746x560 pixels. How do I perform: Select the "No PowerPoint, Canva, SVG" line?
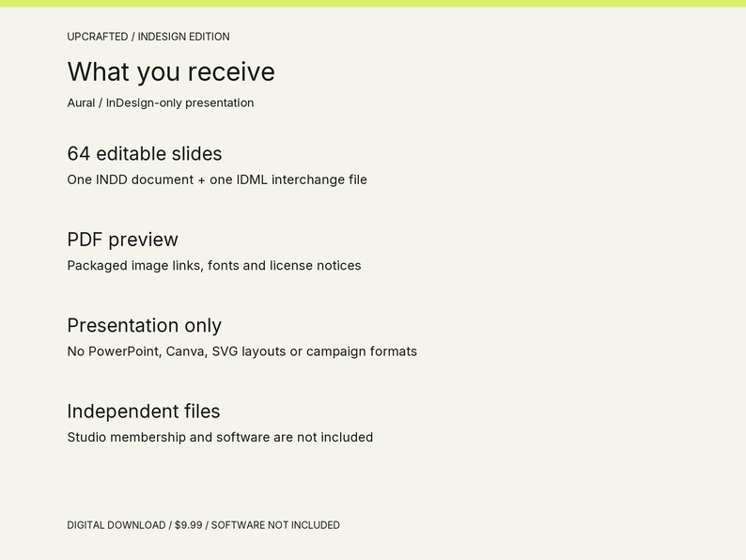click(242, 351)
